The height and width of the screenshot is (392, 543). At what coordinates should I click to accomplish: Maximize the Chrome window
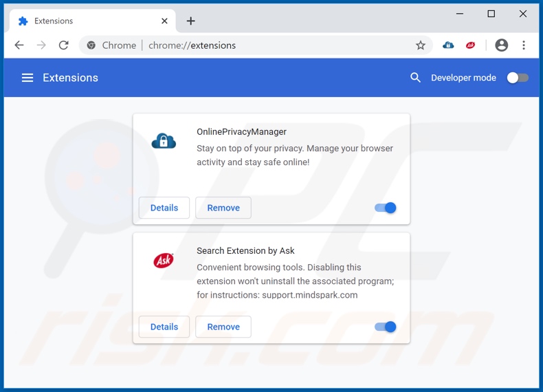491,14
